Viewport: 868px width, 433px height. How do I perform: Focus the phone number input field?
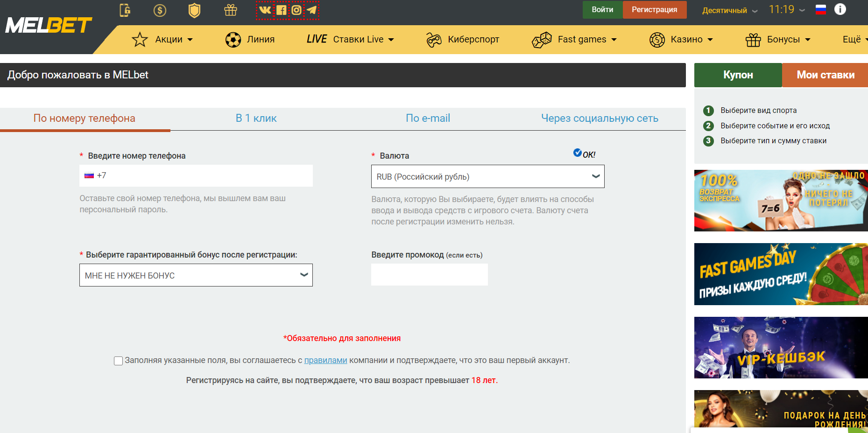pyautogui.click(x=196, y=175)
